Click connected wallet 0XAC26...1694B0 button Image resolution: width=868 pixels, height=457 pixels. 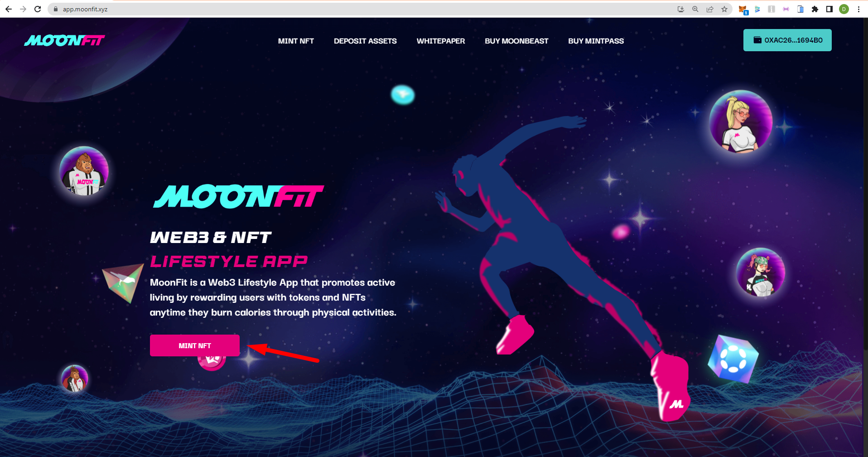click(787, 40)
